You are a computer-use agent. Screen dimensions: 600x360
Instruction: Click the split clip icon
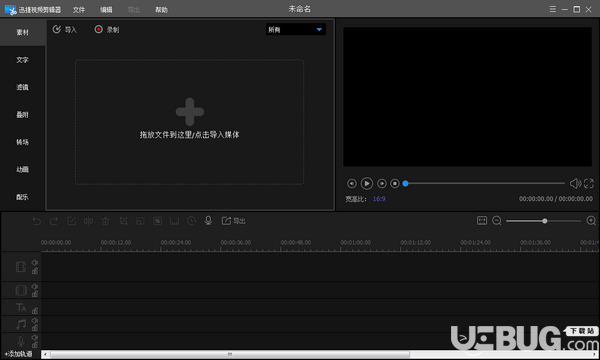pyautogui.click(x=88, y=221)
